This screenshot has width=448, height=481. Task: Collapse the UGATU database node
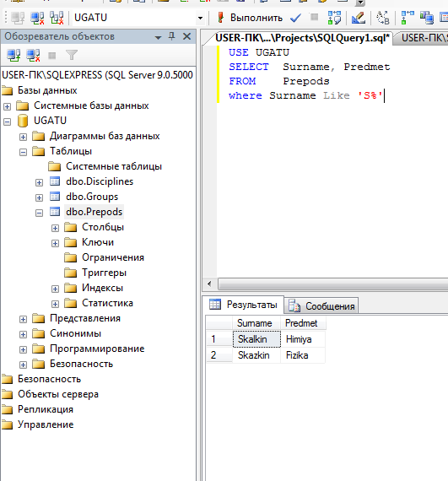(8, 122)
